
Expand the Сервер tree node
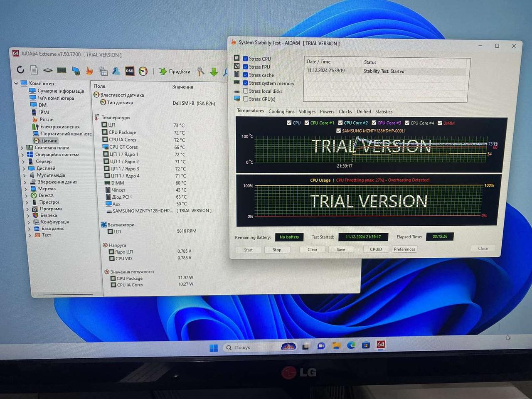pos(23,161)
